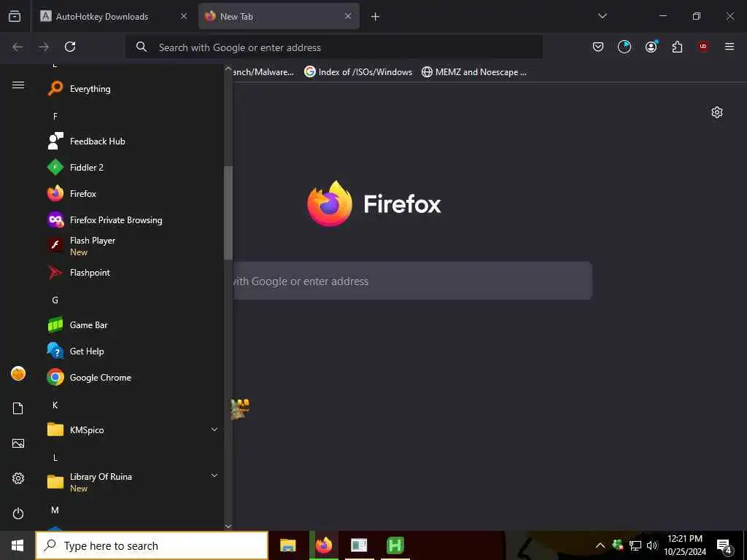Image resolution: width=747 pixels, height=560 pixels.
Task: Open user account avatar in Start sidebar
Action: point(18,373)
